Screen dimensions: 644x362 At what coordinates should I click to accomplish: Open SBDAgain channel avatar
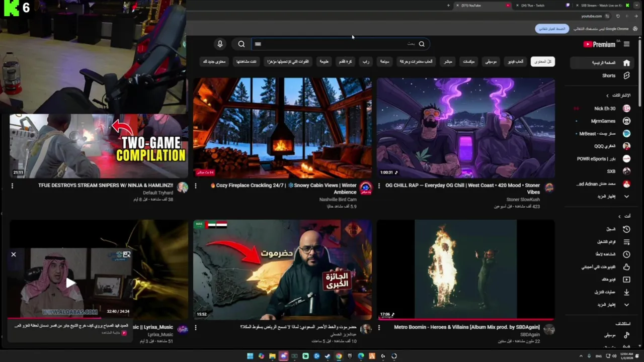(x=549, y=330)
